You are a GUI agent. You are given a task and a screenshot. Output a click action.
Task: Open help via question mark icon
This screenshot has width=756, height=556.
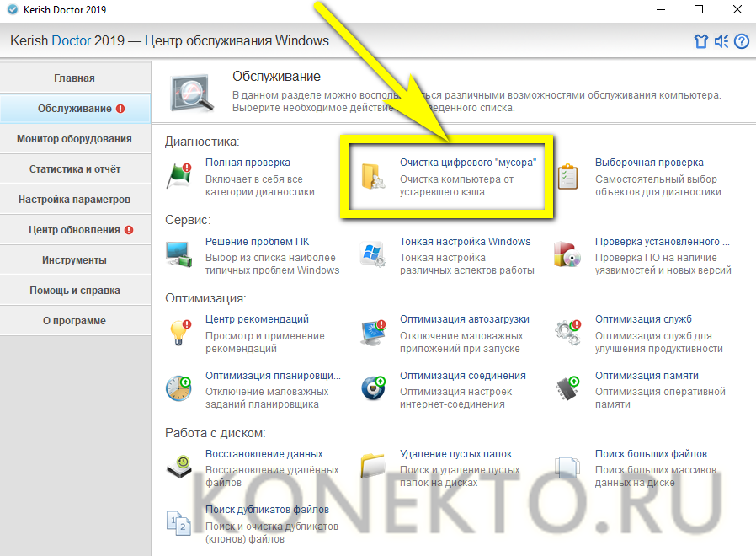point(742,41)
